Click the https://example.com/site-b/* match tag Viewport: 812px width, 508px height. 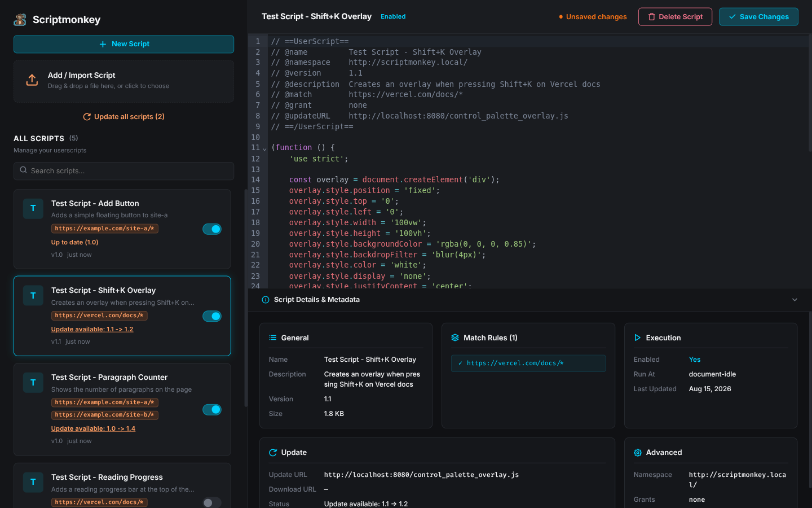(x=105, y=415)
